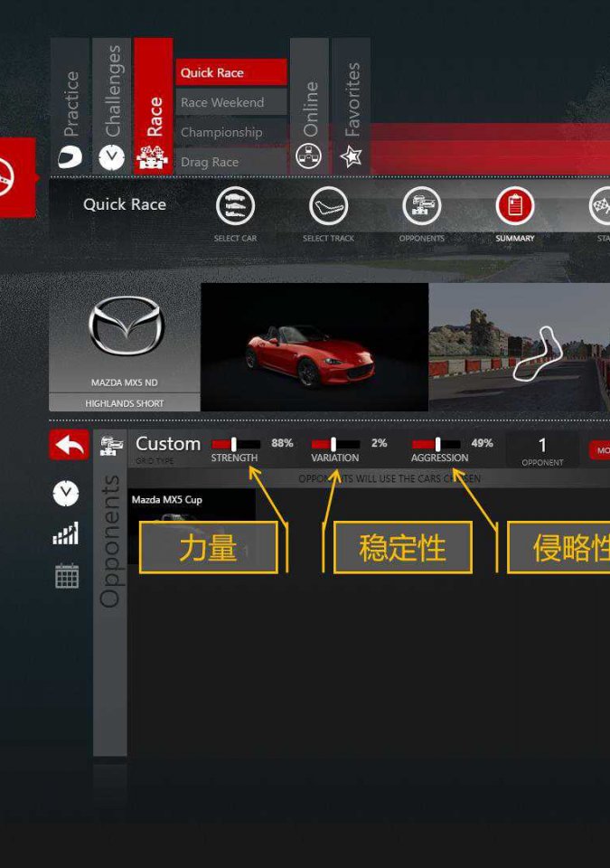Image resolution: width=610 pixels, height=868 pixels.
Task: Click the Mazda logo
Action: click(x=127, y=326)
